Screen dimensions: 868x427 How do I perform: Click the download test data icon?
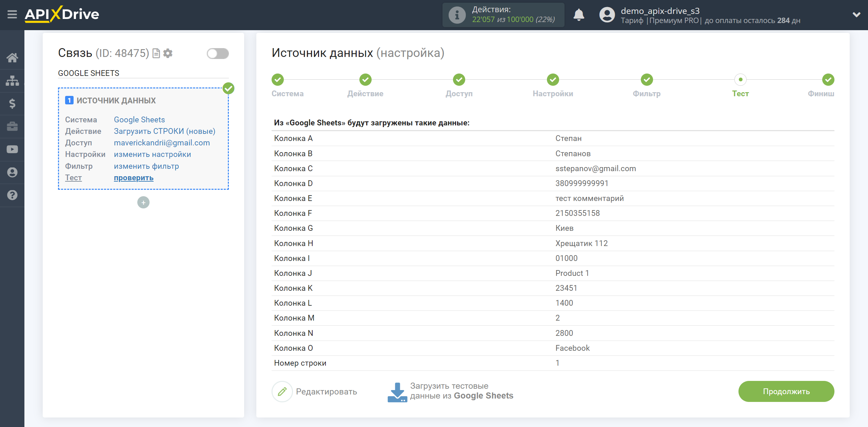pos(397,392)
